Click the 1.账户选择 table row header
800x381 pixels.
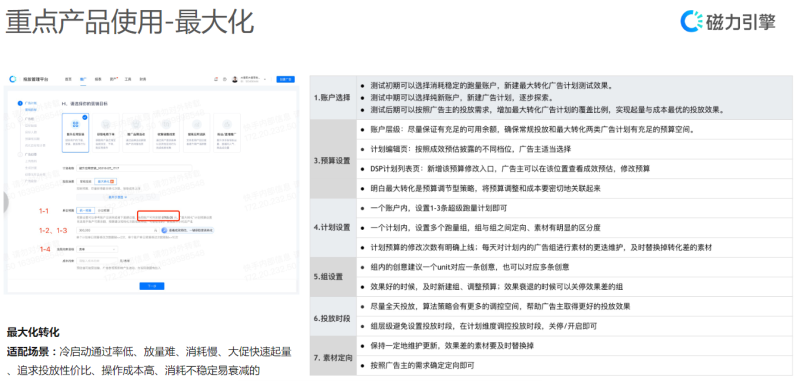tap(332, 97)
